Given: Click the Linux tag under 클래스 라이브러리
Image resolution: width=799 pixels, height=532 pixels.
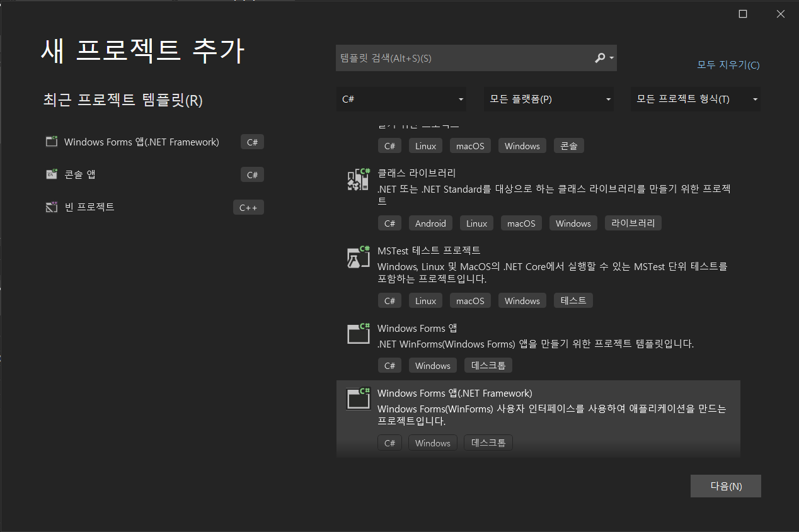Looking at the screenshot, I should point(477,224).
